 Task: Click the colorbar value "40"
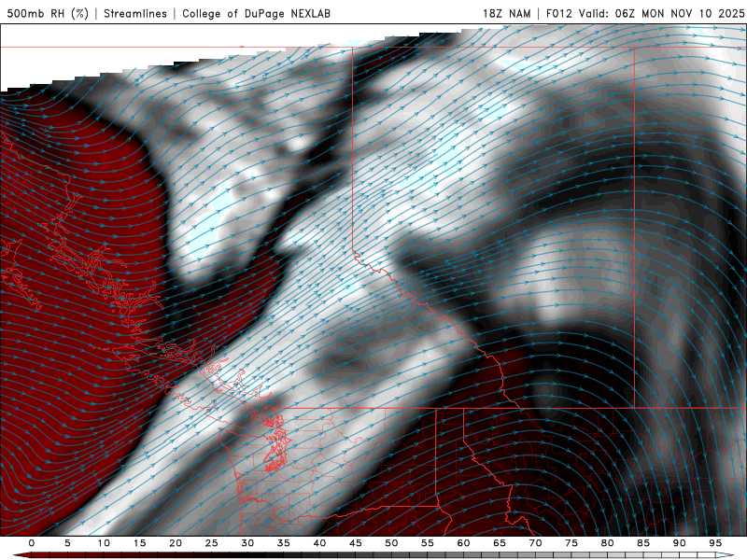tap(319, 543)
